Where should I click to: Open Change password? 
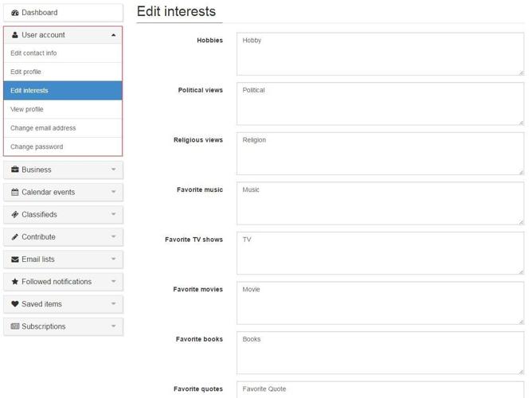[x=63, y=146]
